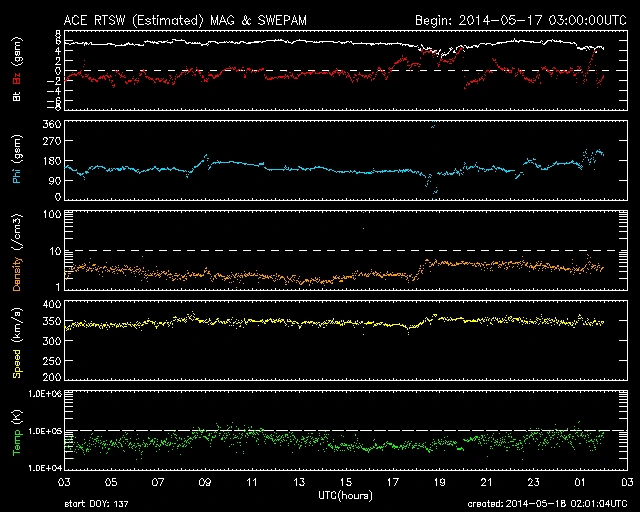The width and height of the screenshot is (640, 512).
Task: Click the 'Temp (K)' axis label
Action: [x=17, y=433]
